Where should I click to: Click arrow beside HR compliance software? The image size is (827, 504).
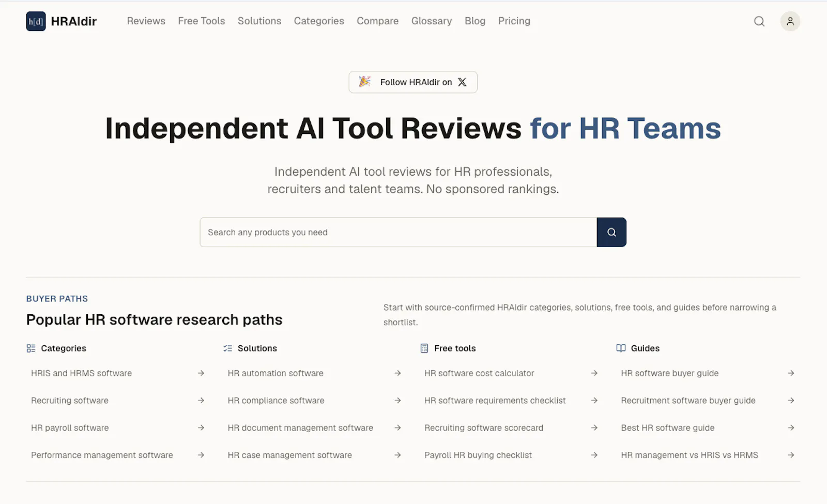coord(397,401)
